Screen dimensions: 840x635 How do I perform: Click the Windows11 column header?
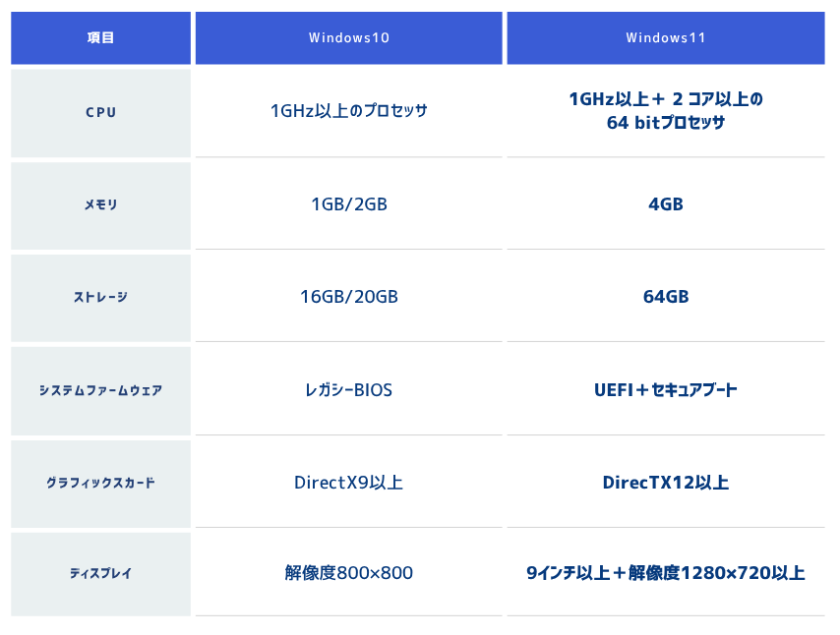[666, 38]
